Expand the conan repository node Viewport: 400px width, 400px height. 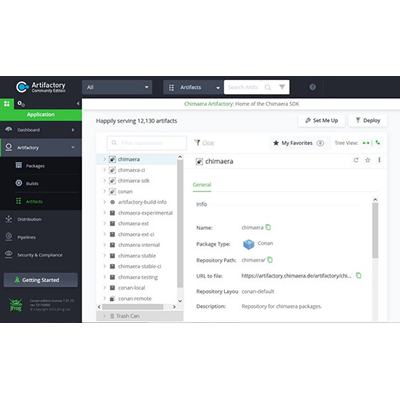104,191
